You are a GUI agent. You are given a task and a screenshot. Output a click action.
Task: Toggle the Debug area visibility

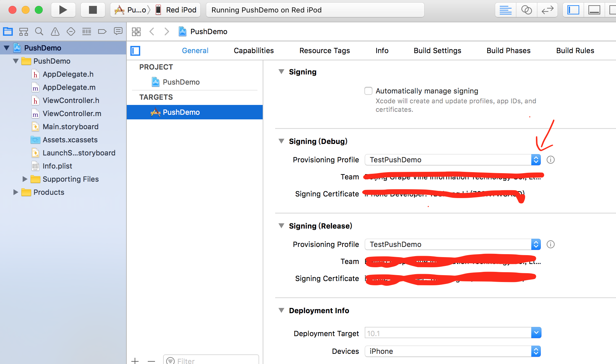click(x=594, y=10)
